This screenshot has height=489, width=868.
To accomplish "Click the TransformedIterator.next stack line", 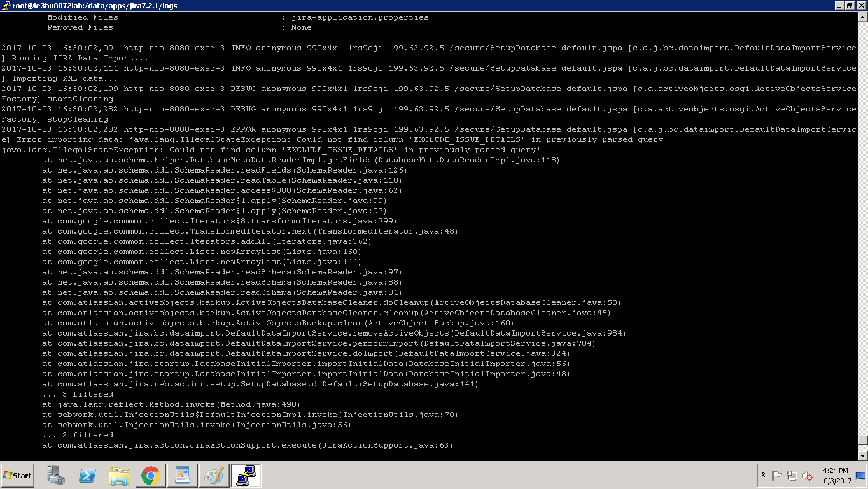I will tap(250, 231).
